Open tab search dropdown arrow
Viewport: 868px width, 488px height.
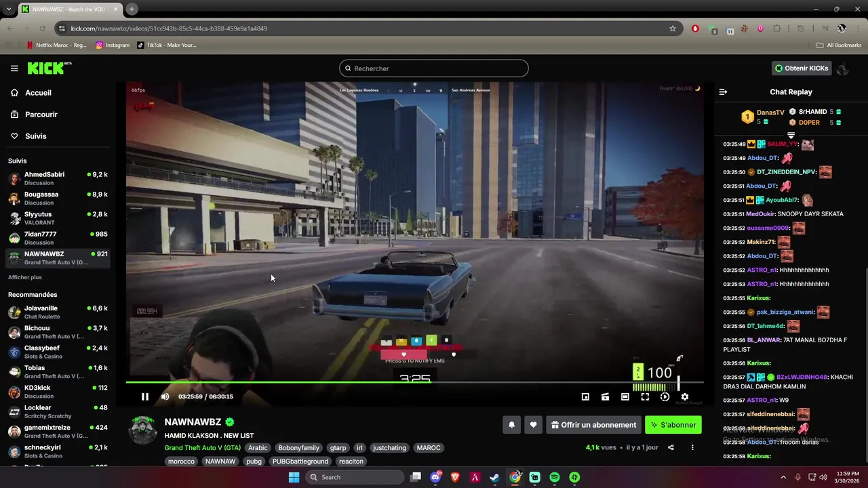tap(9, 9)
